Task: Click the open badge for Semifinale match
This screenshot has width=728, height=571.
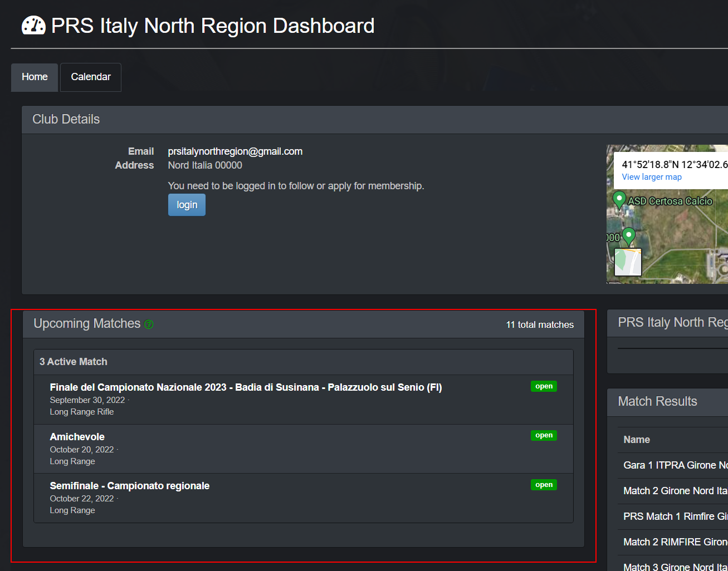Action: pyautogui.click(x=544, y=485)
